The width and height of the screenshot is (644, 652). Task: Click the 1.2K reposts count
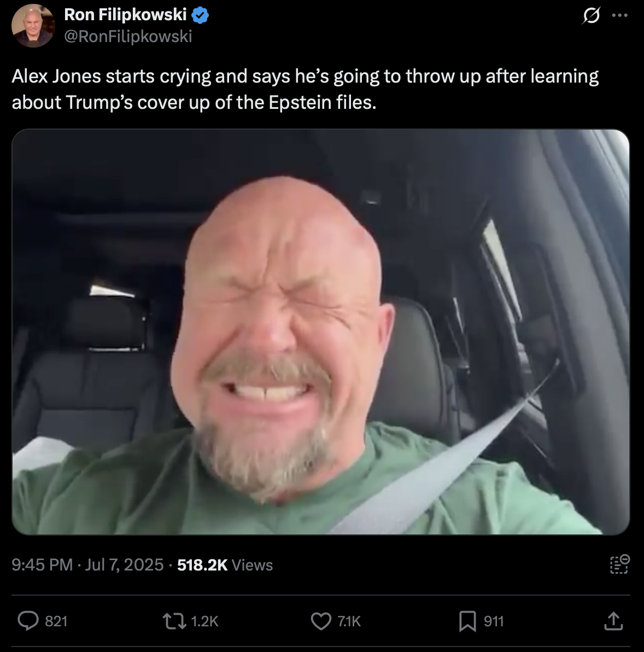204,621
